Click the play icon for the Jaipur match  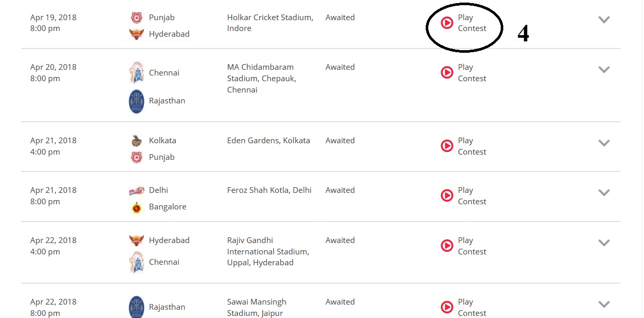[447, 307]
